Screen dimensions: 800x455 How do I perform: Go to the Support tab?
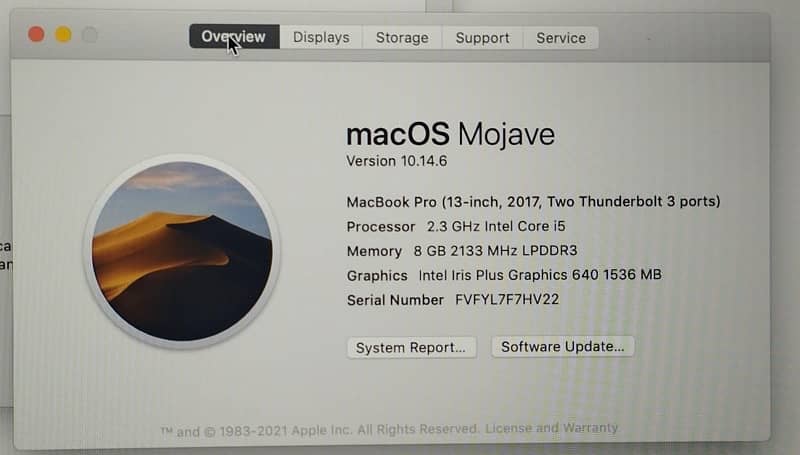(482, 38)
